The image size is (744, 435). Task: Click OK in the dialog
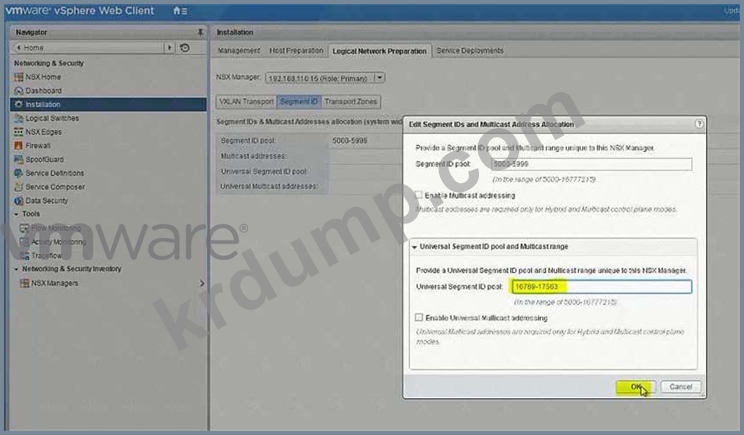636,387
